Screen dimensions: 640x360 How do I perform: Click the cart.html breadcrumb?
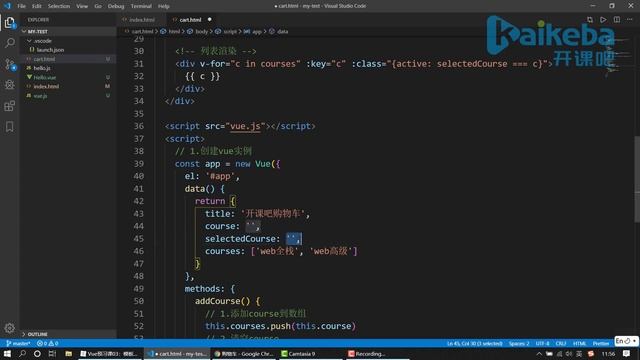(x=142, y=31)
